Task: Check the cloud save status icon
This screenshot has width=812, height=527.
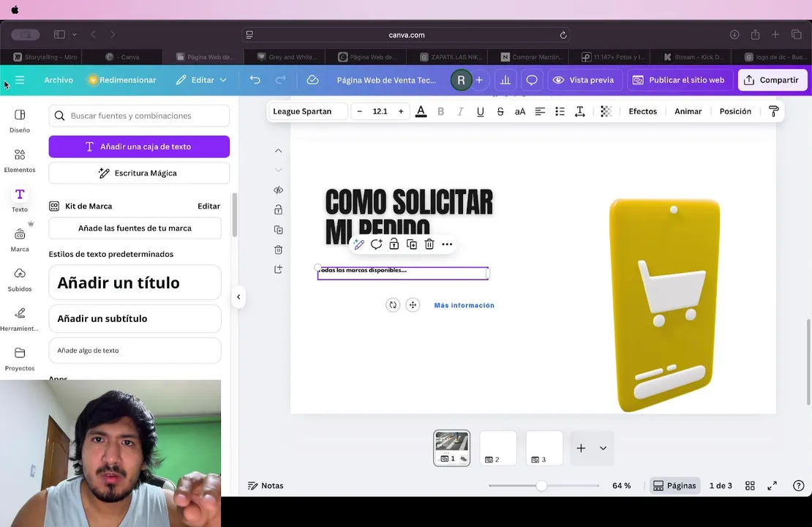Action: [x=312, y=80]
